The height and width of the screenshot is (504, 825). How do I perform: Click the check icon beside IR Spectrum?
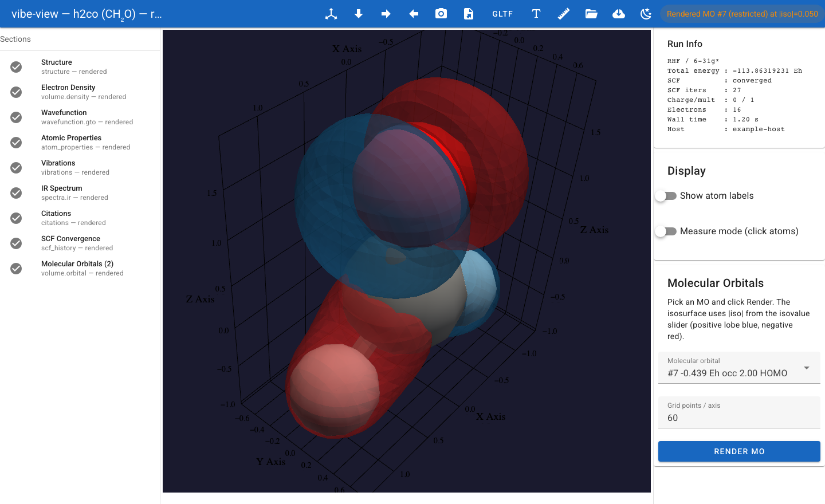pos(16,193)
